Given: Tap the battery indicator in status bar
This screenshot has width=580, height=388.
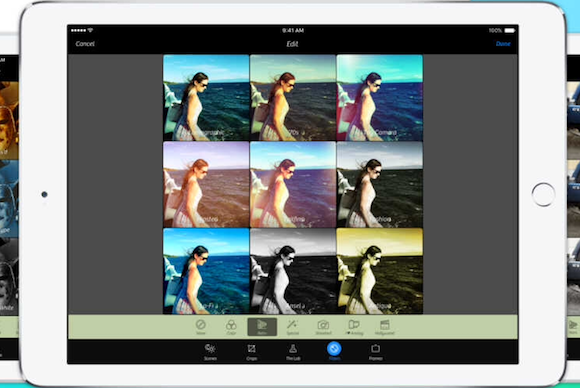Looking at the screenshot, I should coord(510,30).
